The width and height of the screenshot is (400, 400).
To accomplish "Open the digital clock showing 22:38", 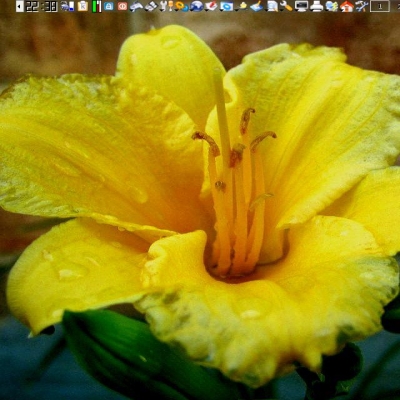I will tap(42, 6).
